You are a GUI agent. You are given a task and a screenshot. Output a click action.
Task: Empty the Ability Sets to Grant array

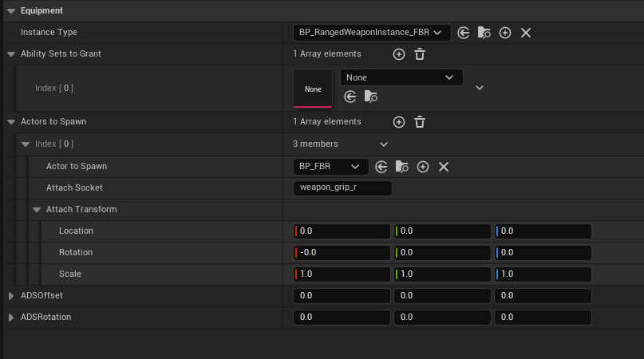[x=419, y=54]
